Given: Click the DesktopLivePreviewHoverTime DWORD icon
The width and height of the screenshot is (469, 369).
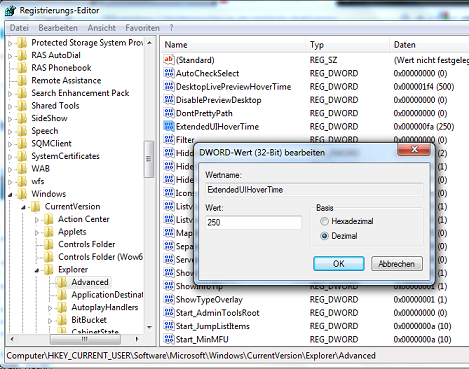Looking at the screenshot, I should [169, 86].
